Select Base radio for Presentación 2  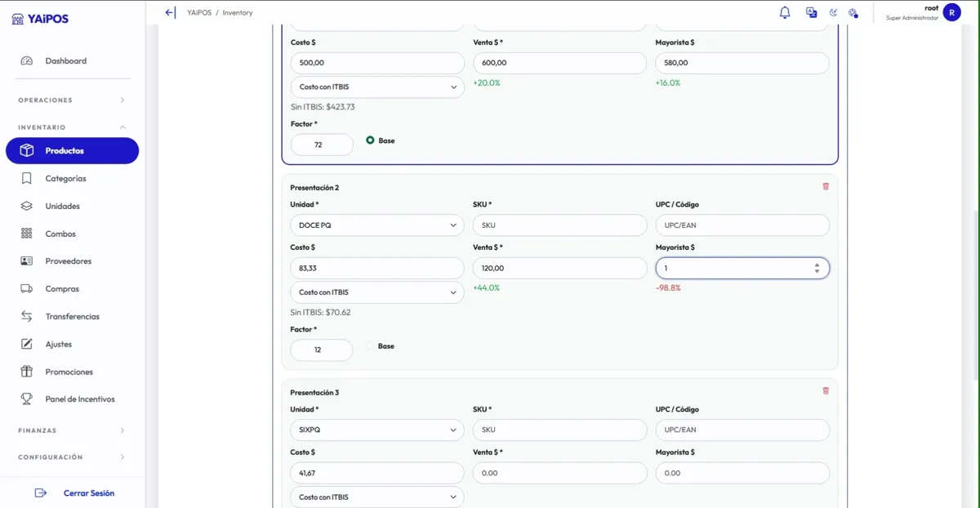coord(370,346)
